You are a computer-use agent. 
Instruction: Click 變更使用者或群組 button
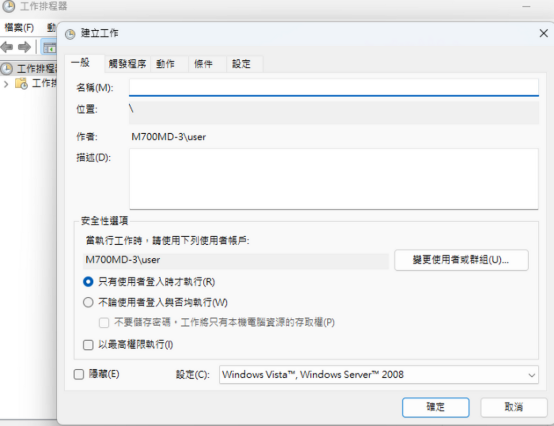[x=461, y=260]
